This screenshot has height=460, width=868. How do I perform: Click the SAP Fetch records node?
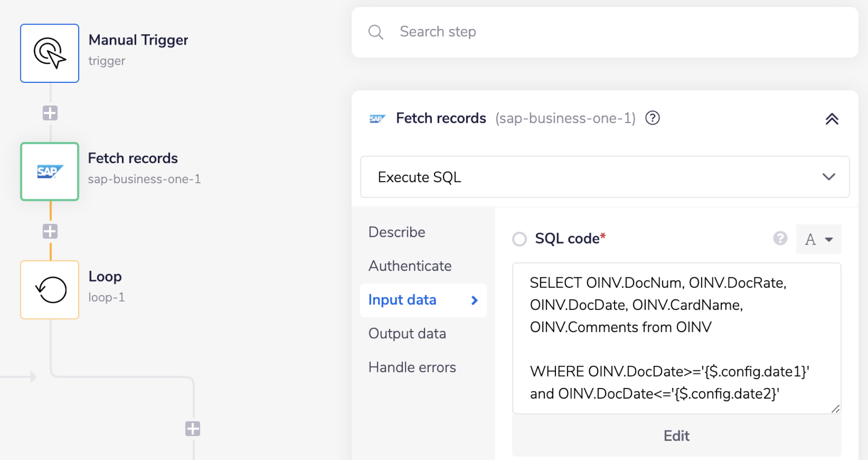click(49, 171)
